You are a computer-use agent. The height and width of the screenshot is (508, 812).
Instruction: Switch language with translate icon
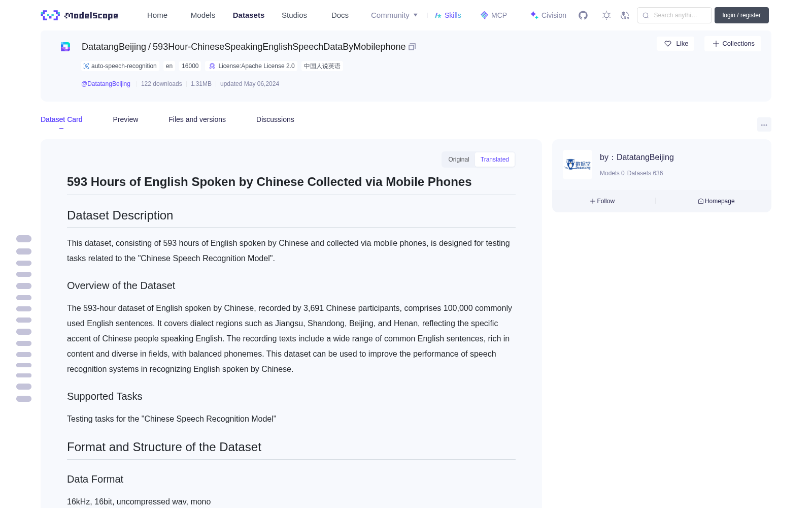(625, 15)
